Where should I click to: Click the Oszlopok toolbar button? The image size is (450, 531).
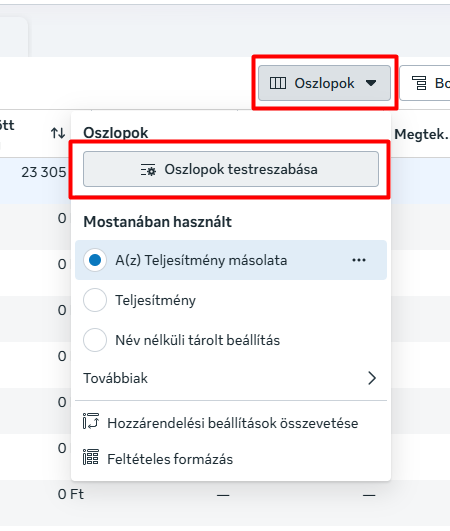pos(324,83)
